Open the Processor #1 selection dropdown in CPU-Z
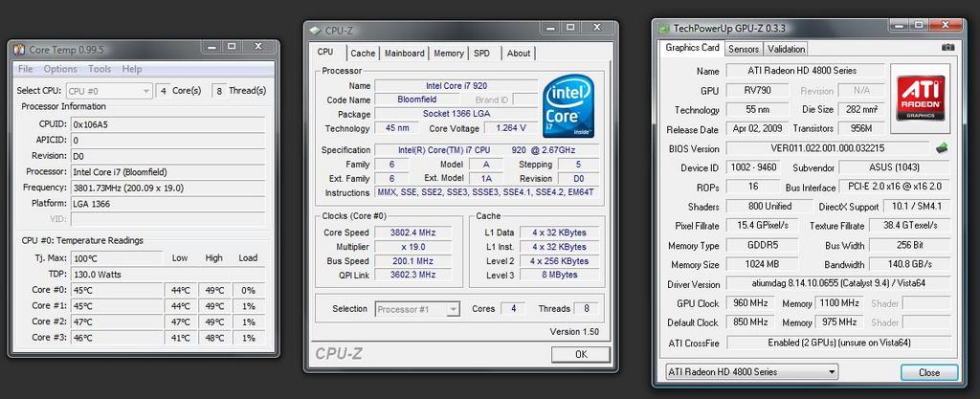The image size is (980, 399). coord(417,309)
